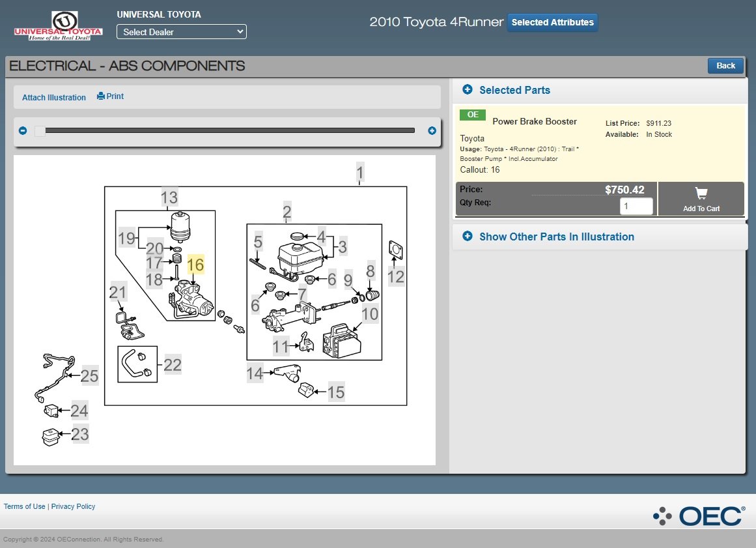Select callout 4 reservoir cap
Image resolution: width=756 pixels, height=548 pixels.
(x=322, y=236)
